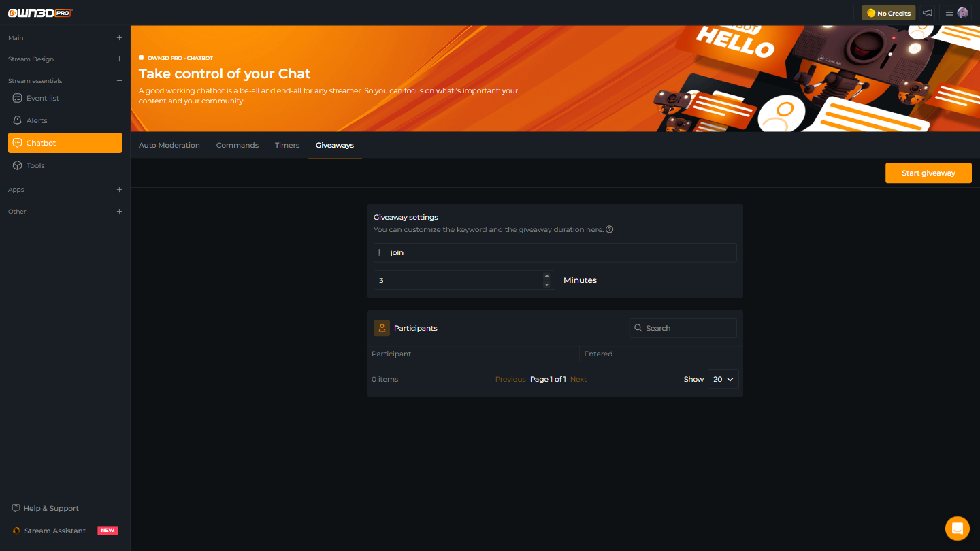Increase giveaway minutes with up arrow
Screen dimensions: 980x551
tap(546, 276)
